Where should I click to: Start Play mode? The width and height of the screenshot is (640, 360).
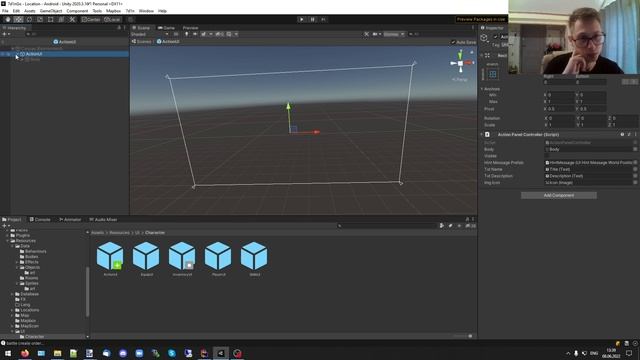coord(302,19)
